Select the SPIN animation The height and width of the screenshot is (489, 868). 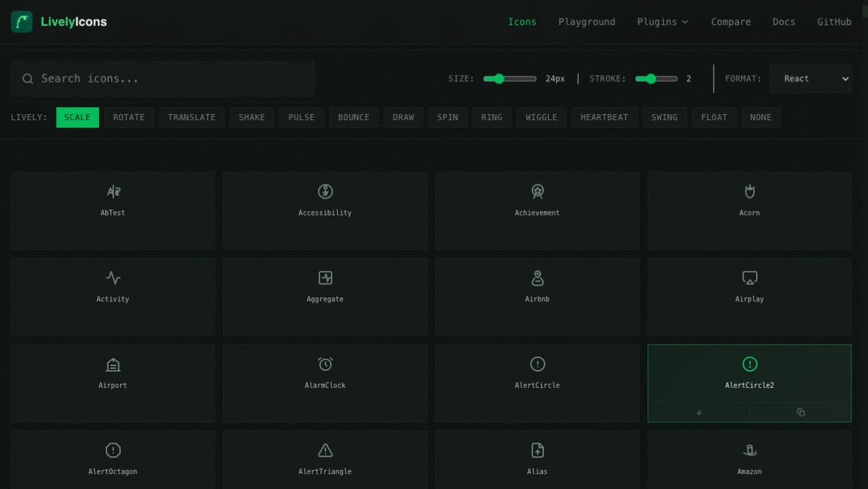(448, 117)
